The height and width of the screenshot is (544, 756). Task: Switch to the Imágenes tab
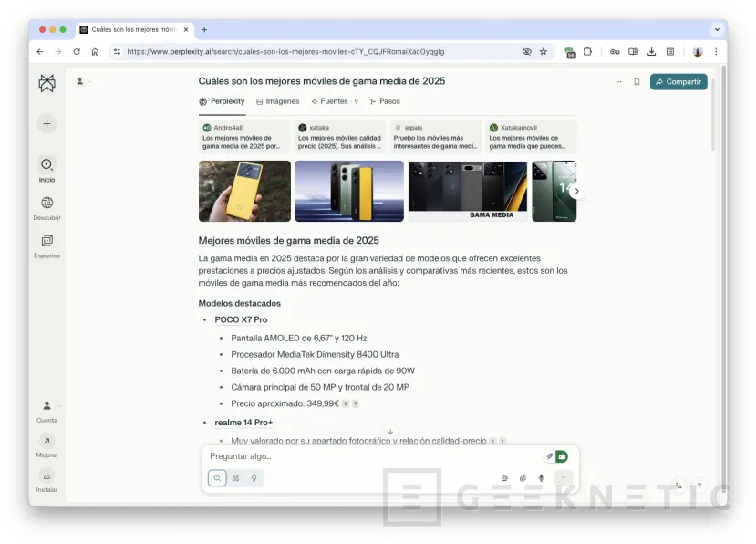coord(278,101)
